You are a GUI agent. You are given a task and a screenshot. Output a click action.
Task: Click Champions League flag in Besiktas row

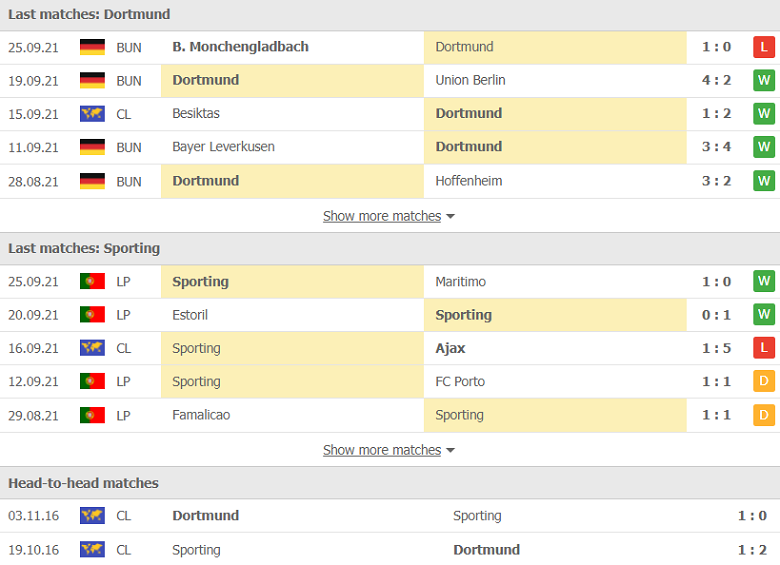pyautogui.click(x=92, y=114)
